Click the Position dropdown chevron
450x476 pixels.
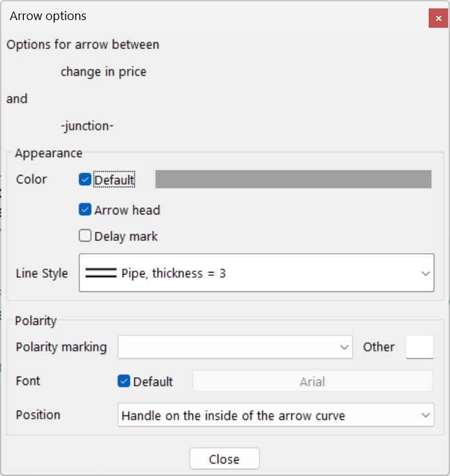pos(425,415)
